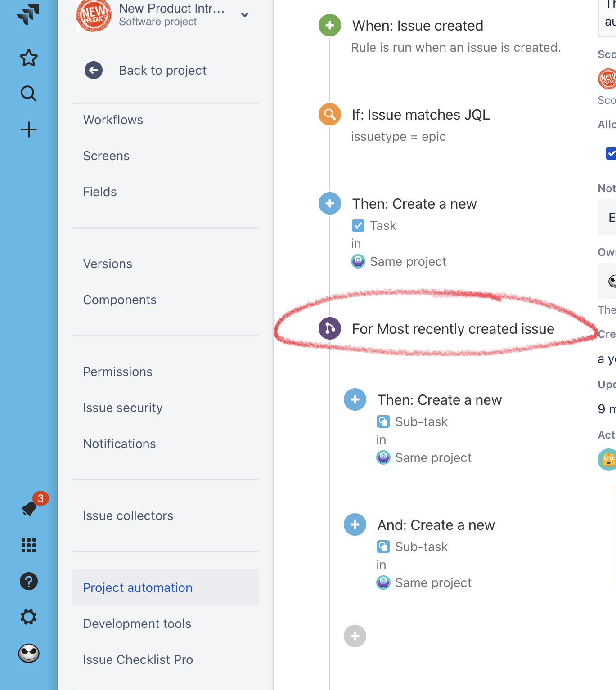Open the apps grid icon
This screenshot has width=616, height=690.
28,546
